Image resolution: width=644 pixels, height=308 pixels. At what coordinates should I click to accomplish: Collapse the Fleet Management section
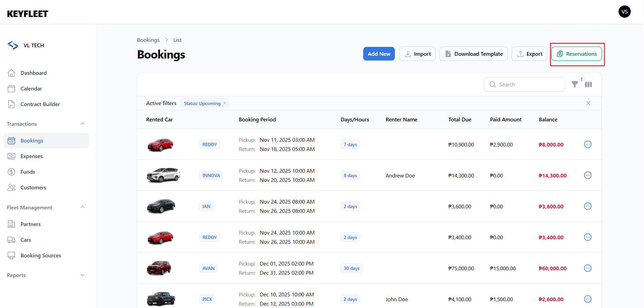click(82, 207)
